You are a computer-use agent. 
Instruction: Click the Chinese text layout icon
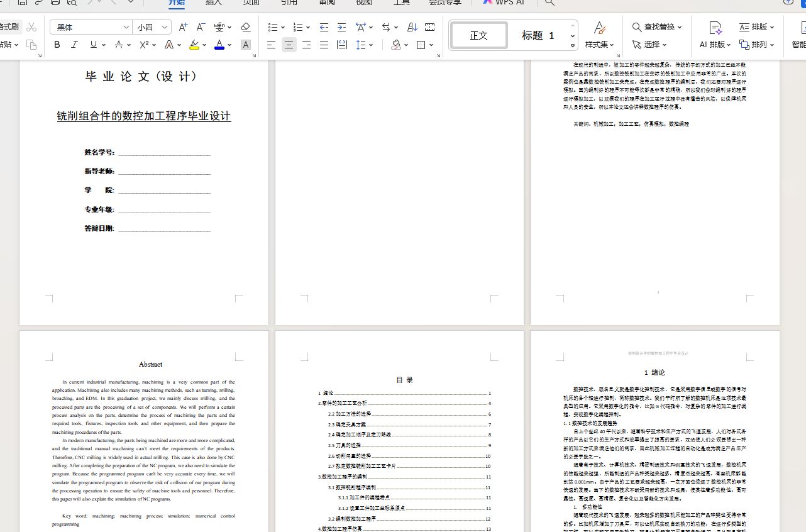click(361, 27)
